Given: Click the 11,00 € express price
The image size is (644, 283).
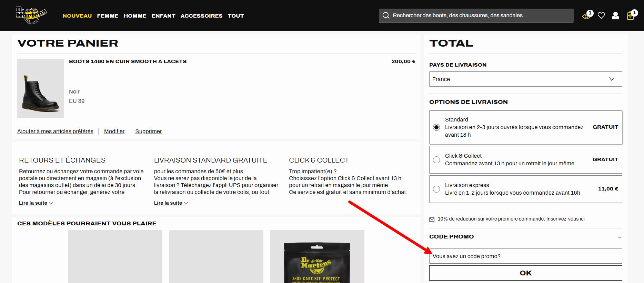Looking at the screenshot, I should [x=608, y=189].
